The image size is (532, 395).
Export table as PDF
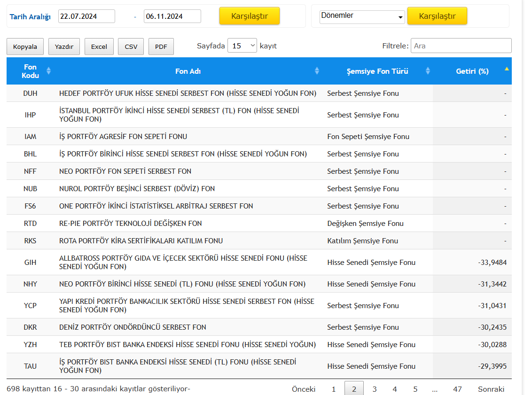tap(161, 46)
